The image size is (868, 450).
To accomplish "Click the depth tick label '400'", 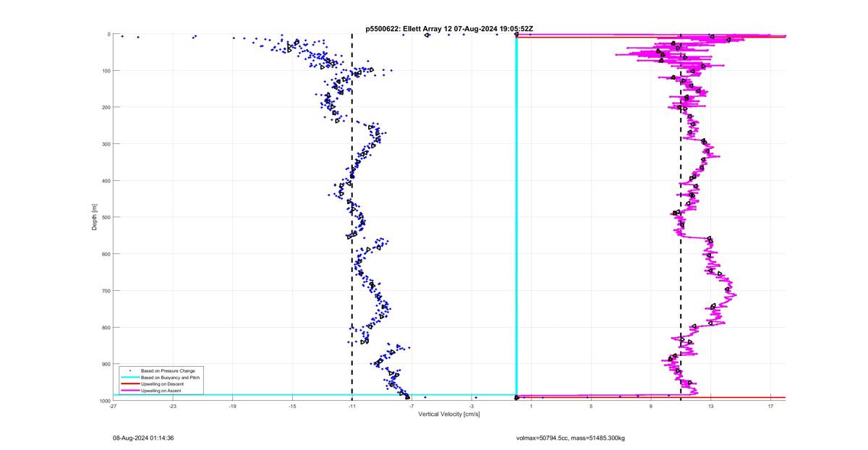I will [x=106, y=181].
